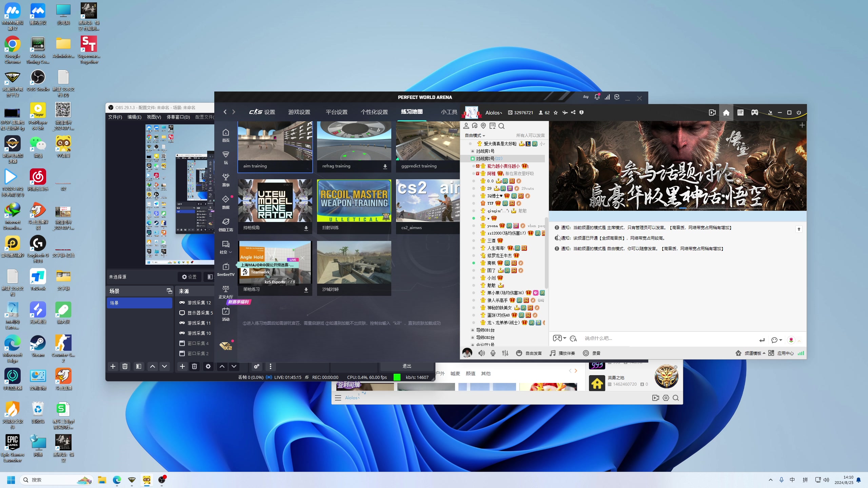Open the 数据 data icon in the sidebar
Viewport: 868px width, 488px height.
[225, 202]
